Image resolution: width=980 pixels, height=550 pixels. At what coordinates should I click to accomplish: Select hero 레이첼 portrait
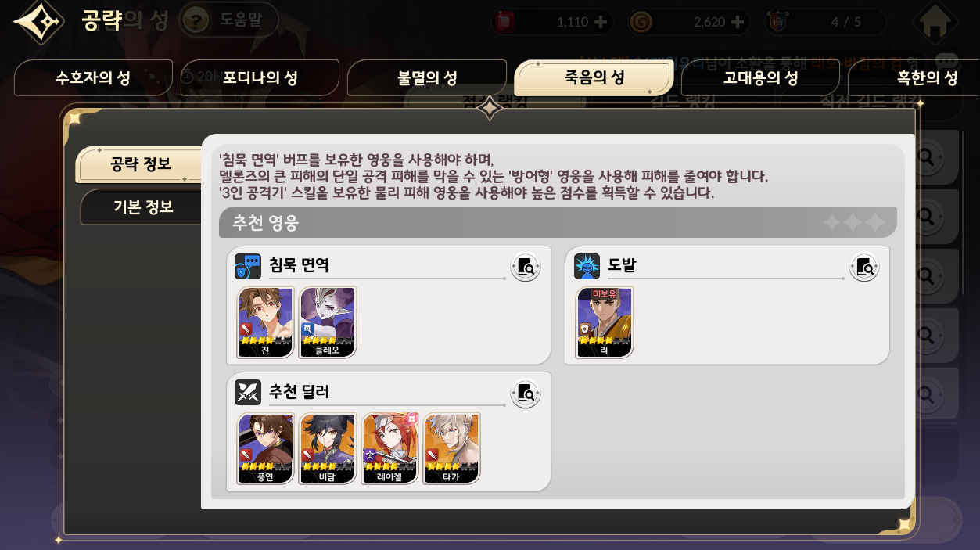tap(389, 448)
